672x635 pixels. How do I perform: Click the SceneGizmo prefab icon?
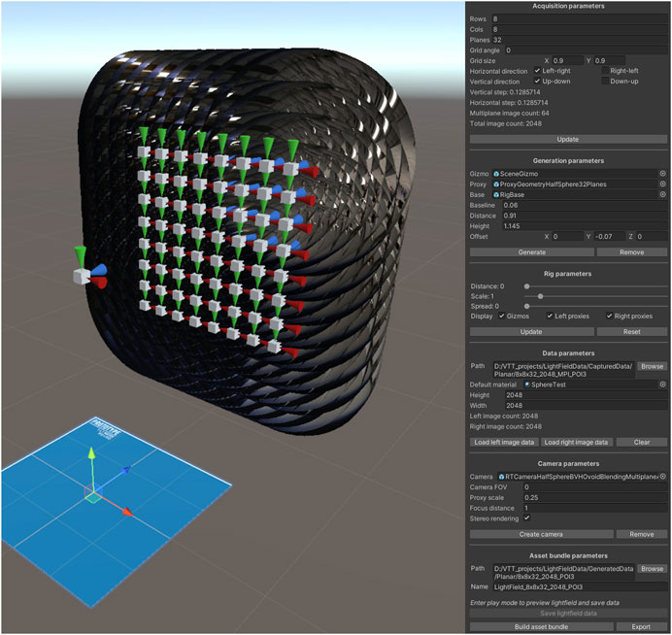tap(496, 174)
